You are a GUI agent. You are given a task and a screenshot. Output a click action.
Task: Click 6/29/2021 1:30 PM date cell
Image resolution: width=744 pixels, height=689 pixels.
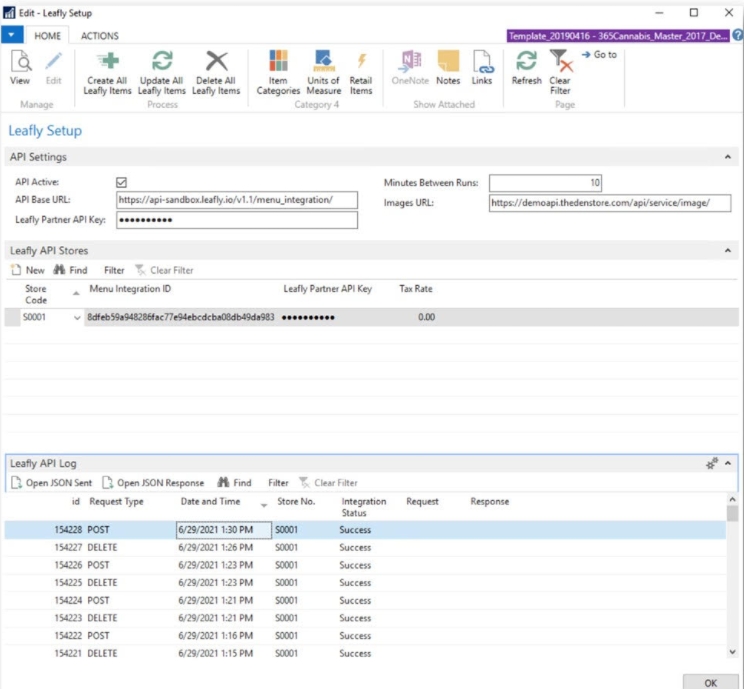pyautogui.click(x=223, y=530)
